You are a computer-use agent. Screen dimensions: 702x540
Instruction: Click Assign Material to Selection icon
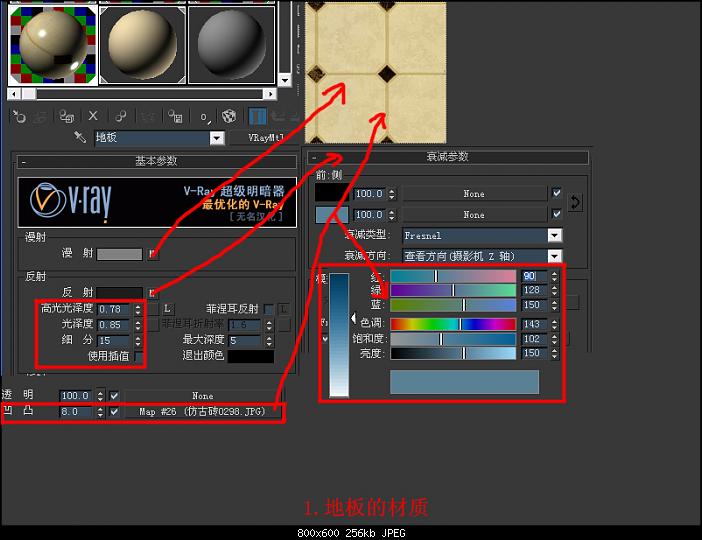[67, 116]
